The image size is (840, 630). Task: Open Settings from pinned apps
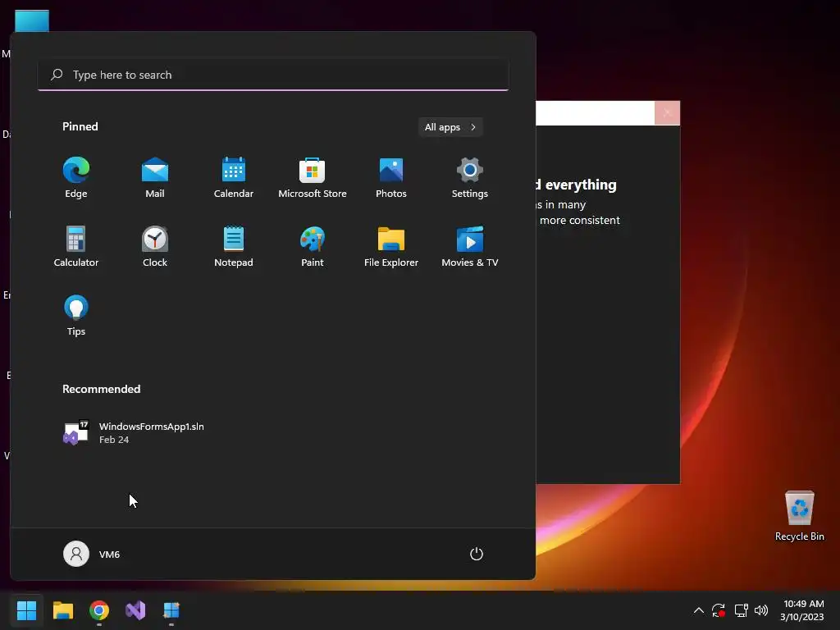[x=470, y=177]
